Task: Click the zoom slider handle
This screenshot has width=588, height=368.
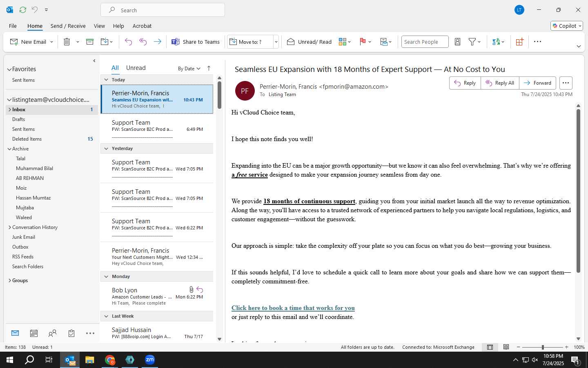Action: coord(543,347)
